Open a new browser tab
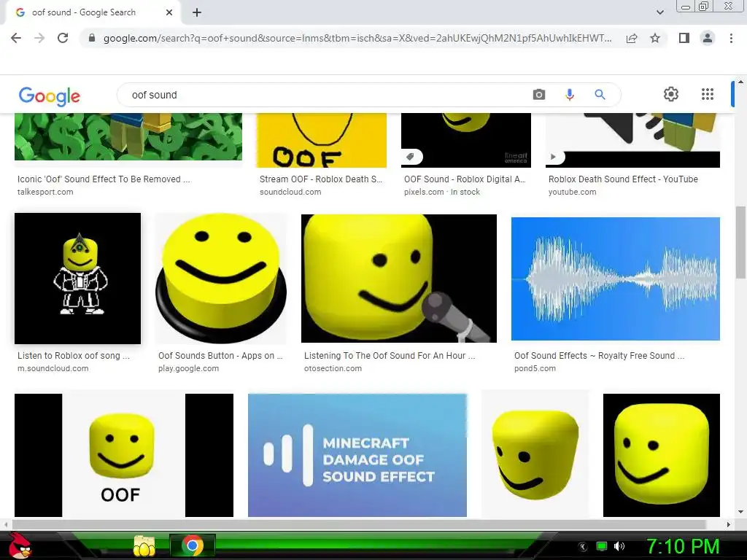Viewport: 747px width, 560px height. (197, 12)
